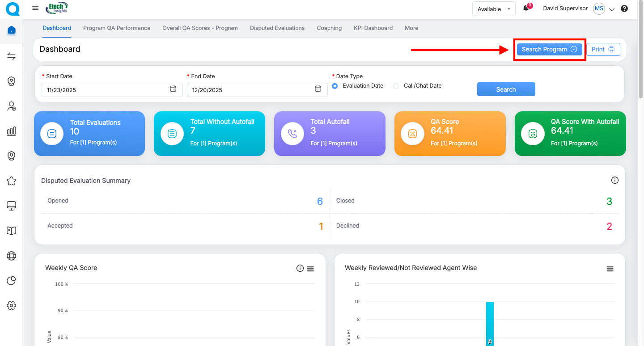Screen dimensions: 644x346
Task: Click the blue Search button
Action: 506,89
